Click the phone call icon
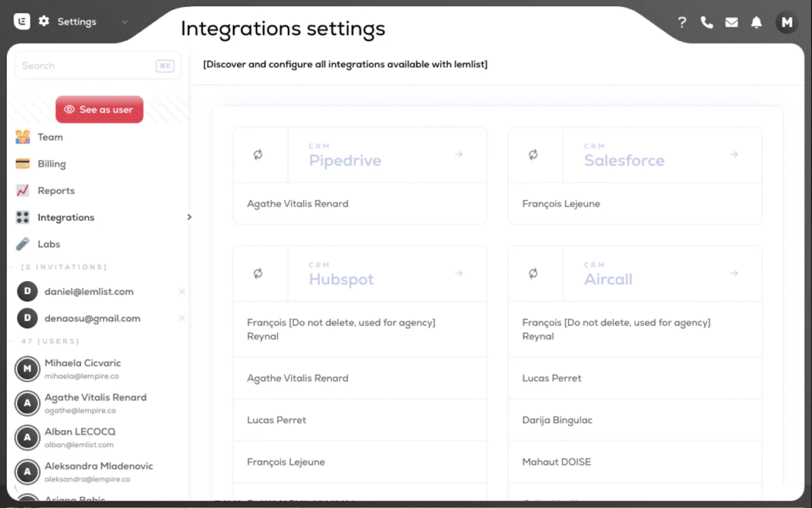 click(x=707, y=22)
